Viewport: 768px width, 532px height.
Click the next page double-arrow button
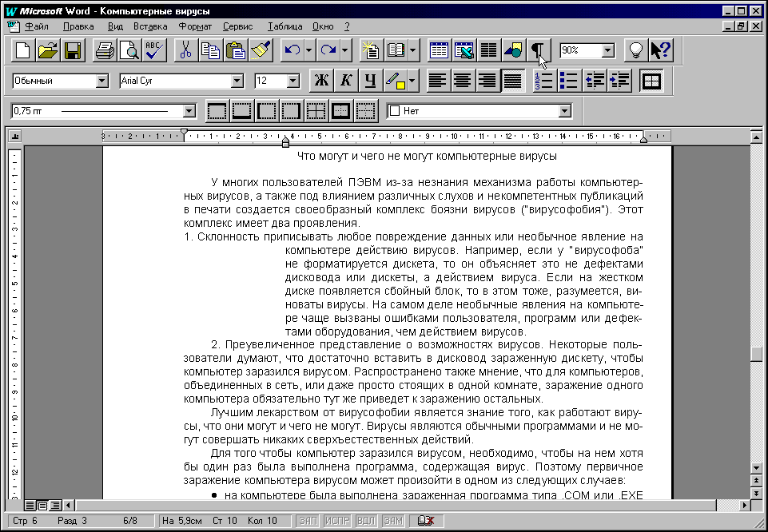tap(757, 493)
